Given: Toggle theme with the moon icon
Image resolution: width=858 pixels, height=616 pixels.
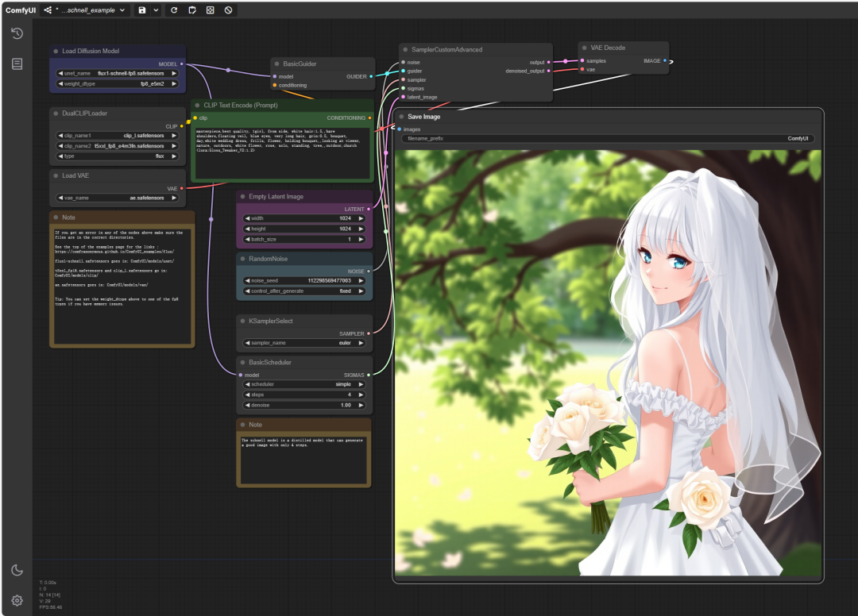Looking at the screenshot, I should [17, 570].
